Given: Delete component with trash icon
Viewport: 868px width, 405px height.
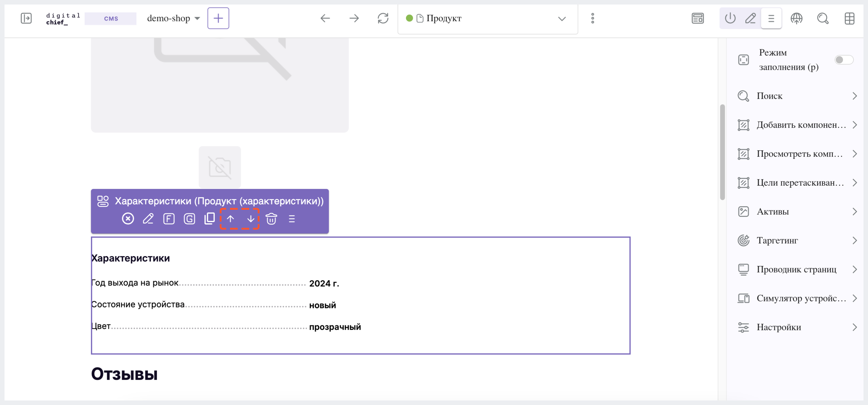Looking at the screenshot, I should point(271,219).
